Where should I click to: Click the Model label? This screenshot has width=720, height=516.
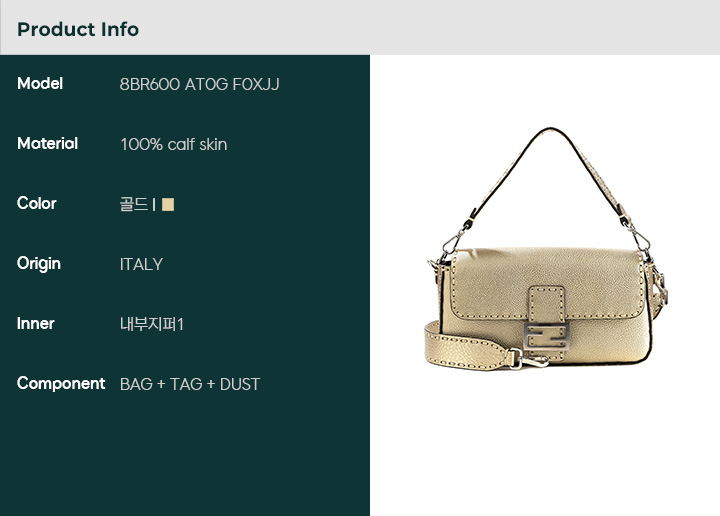[x=40, y=83]
